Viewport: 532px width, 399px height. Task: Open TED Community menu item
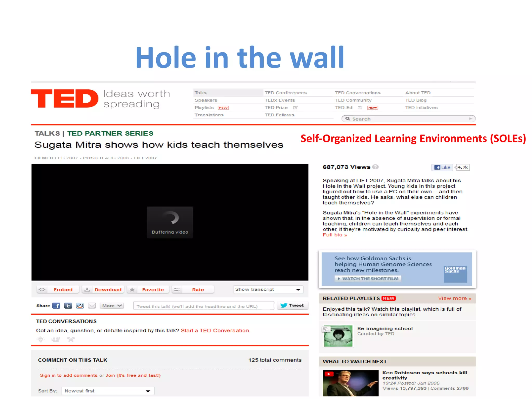(x=353, y=100)
